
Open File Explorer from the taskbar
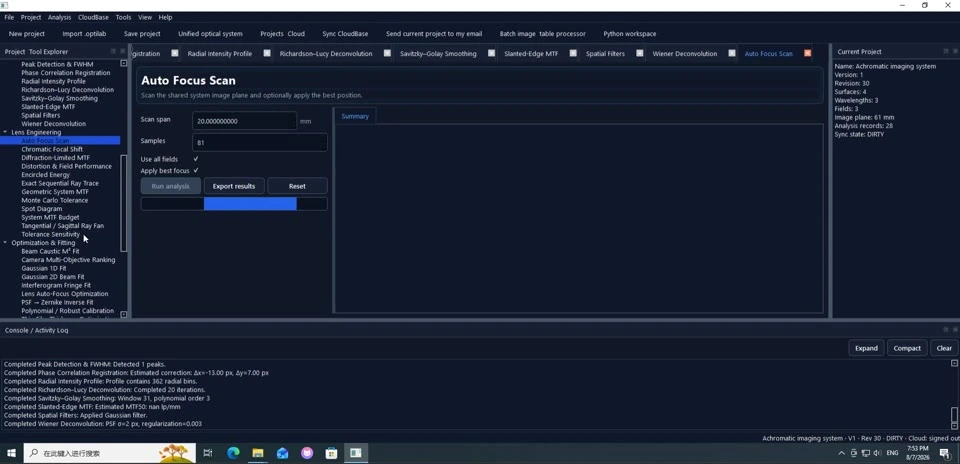[258, 453]
